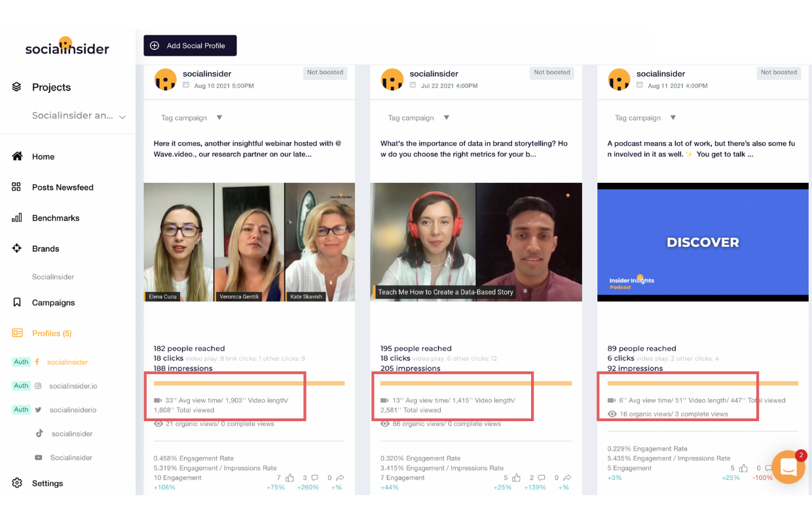Open Tag campaign dropdown on Aug 10 post
812x524 pixels.
tap(193, 118)
